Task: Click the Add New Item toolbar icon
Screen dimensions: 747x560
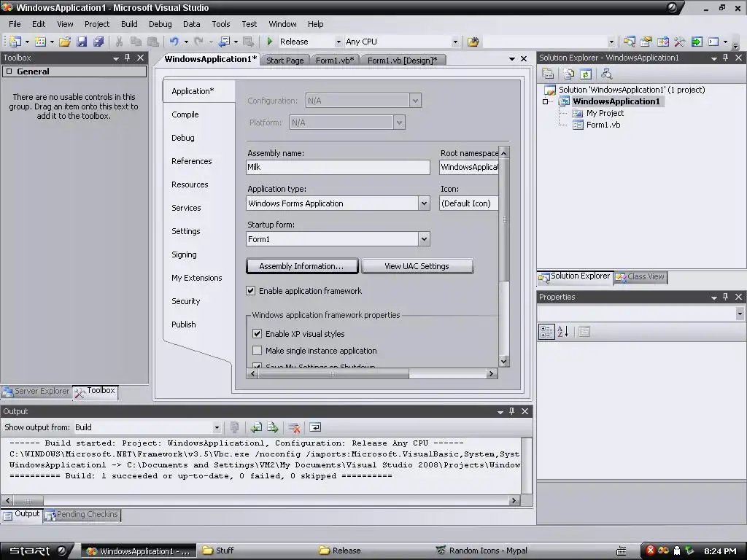Action: 41,42
